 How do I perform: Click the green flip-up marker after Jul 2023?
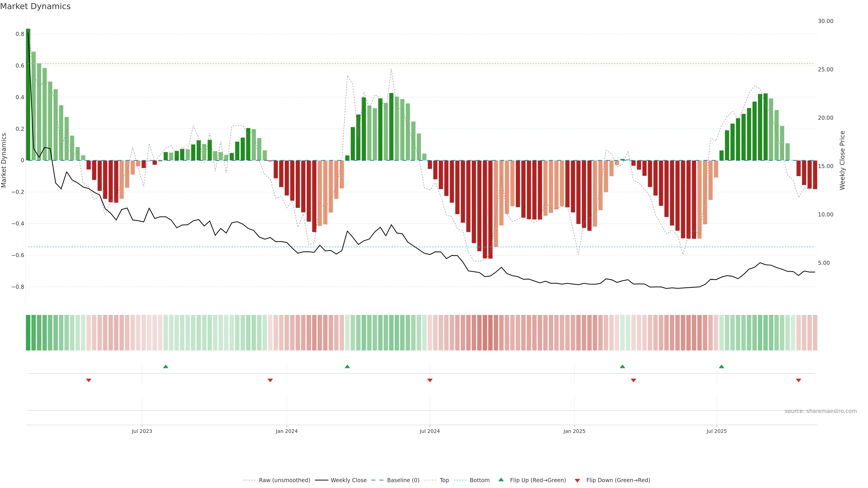(165, 366)
